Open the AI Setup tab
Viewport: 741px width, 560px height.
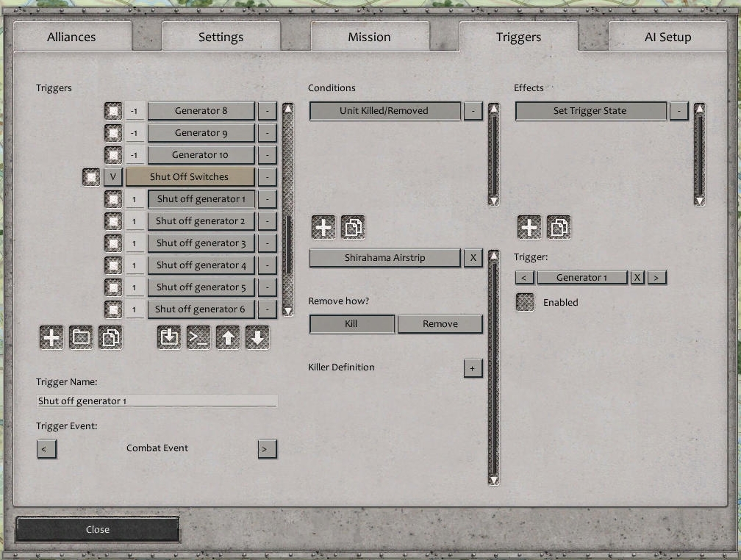pyautogui.click(x=667, y=37)
